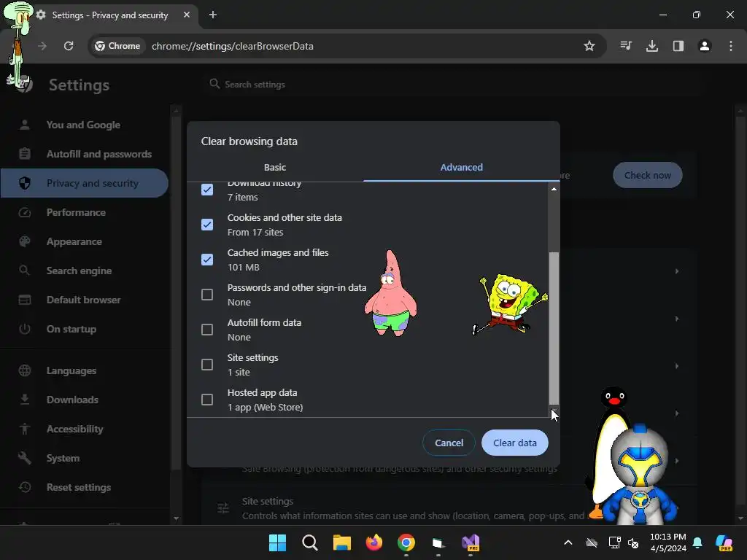Go to Performance settings
The image size is (747, 560).
click(84, 212)
